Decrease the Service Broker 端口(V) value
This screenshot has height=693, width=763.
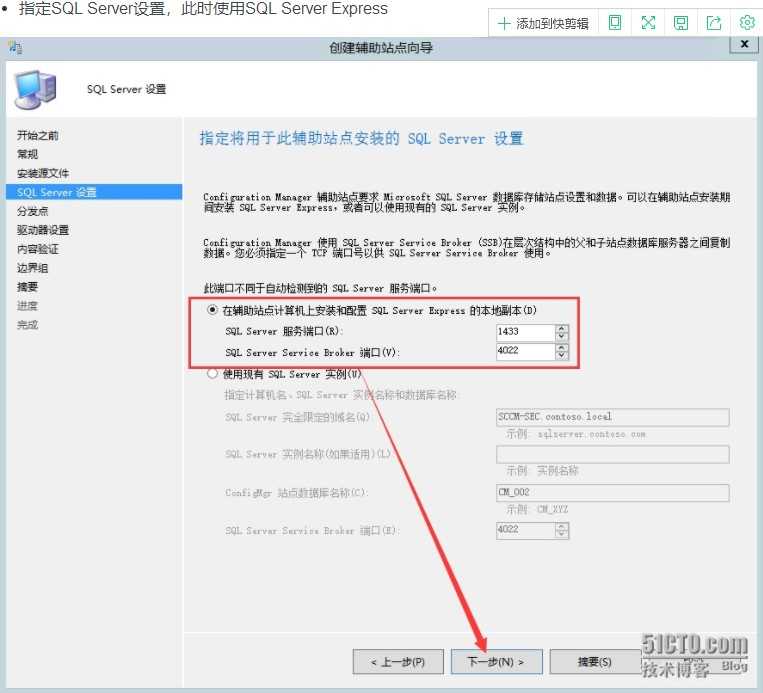(562, 355)
